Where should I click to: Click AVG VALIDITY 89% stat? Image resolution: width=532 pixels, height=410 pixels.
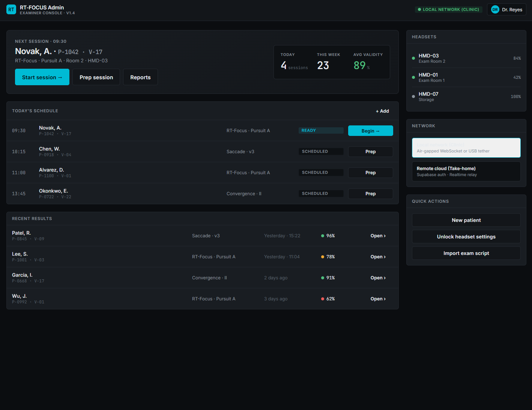pos(368,62)
